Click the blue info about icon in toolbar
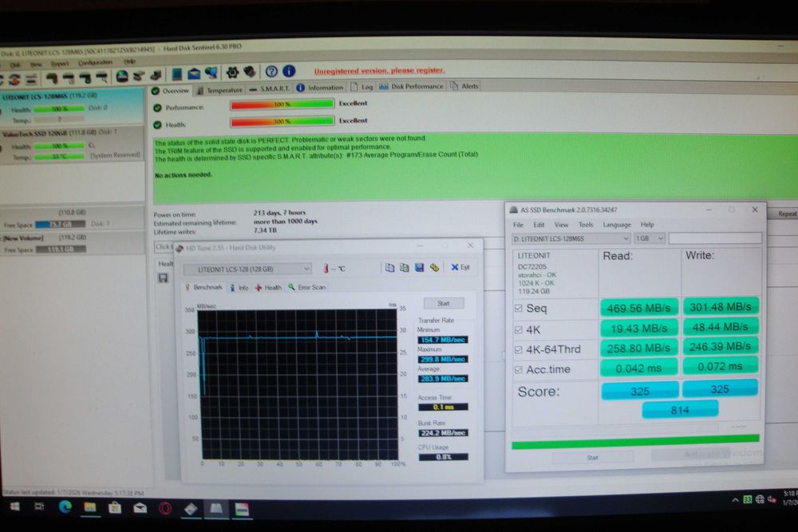The image size is (798, 532). pyautogui.click(x=289, y=71)
